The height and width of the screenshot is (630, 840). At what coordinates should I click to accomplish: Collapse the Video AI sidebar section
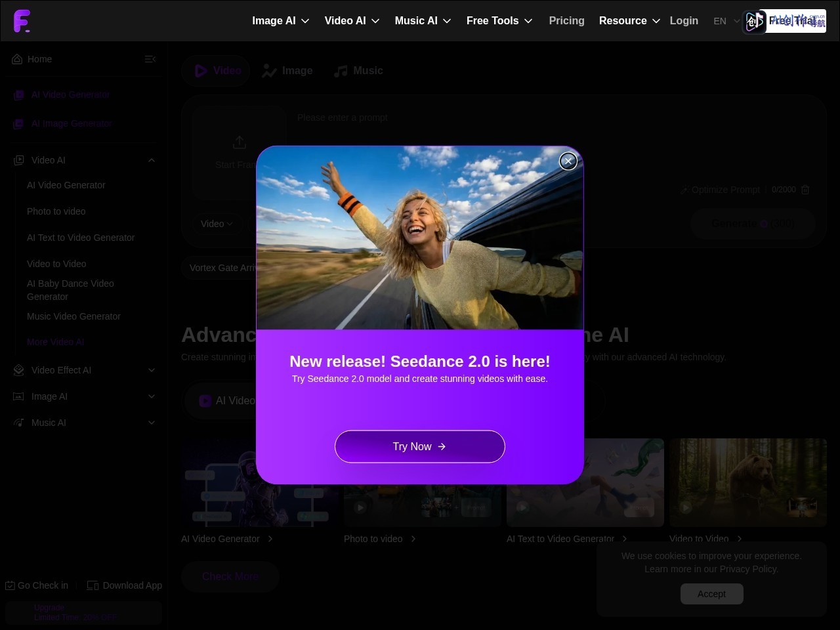point(152,160)
